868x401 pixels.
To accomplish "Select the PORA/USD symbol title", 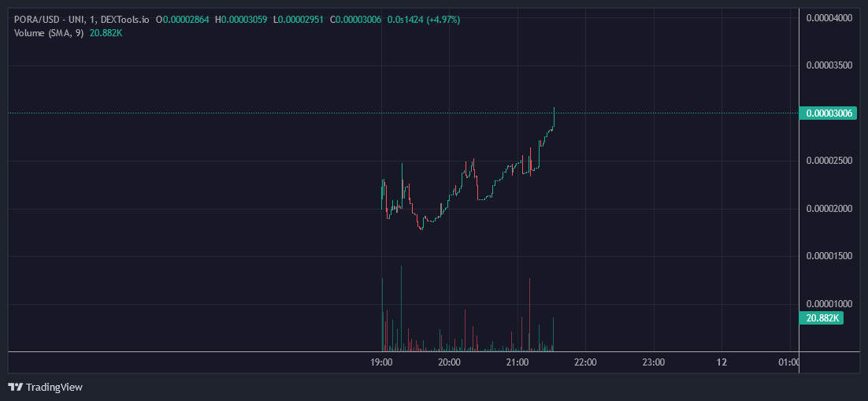I will 82,20.
